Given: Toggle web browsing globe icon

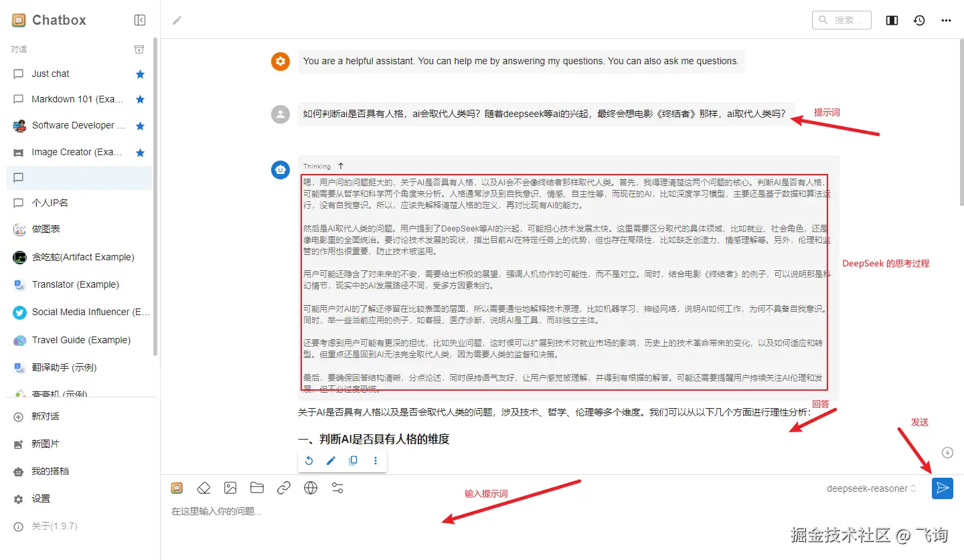Looking at the screenshot, I should click(x=311, y=488).
